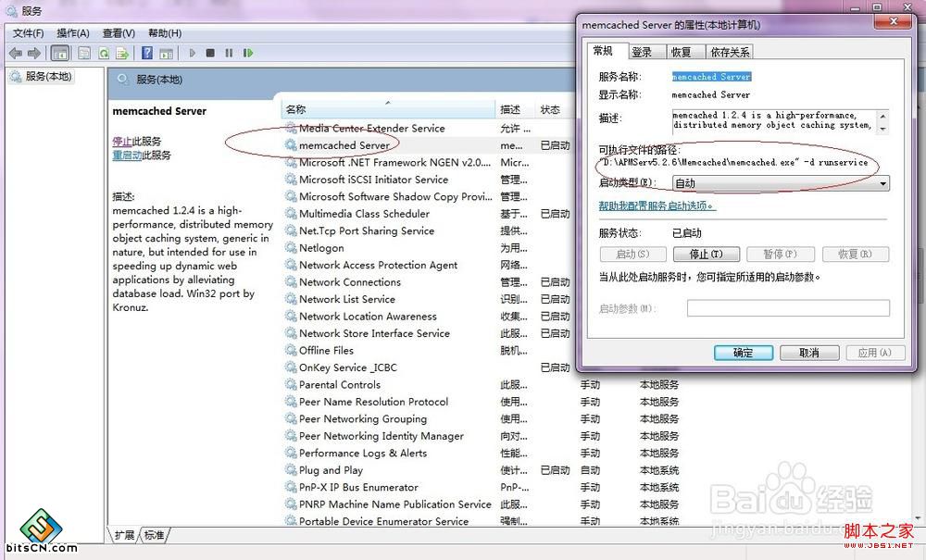This screenshot has width=926, height=560.
Task: Open the 帮助(H) menu
Action: pos(165,33)
